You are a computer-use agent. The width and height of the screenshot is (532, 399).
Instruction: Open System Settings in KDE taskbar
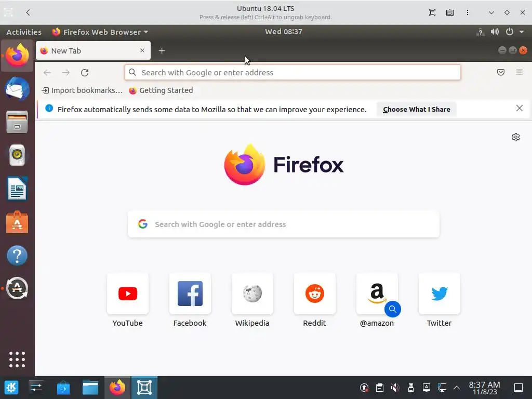36,388
